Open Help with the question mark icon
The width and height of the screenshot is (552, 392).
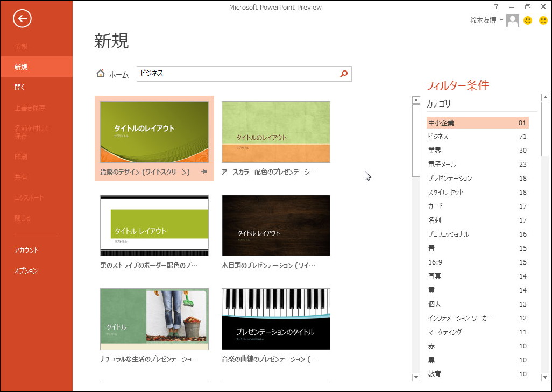pyautogui.click(x=496, y=6)
